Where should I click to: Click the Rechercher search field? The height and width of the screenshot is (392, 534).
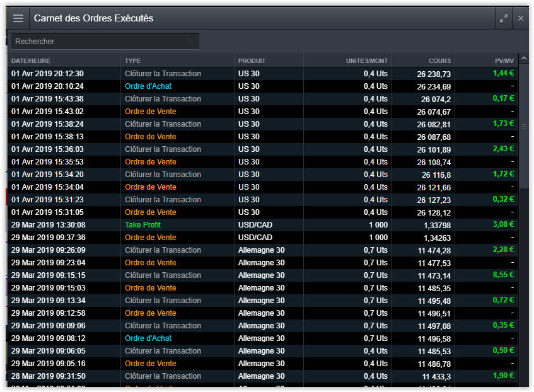click(x=105, y=42)
